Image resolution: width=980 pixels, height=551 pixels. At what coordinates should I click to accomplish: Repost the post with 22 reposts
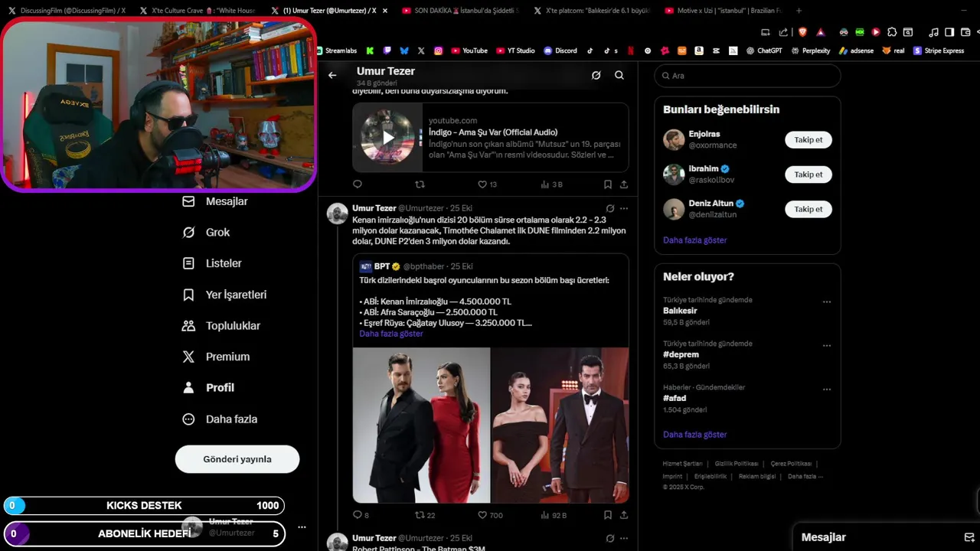pos(425,515)
